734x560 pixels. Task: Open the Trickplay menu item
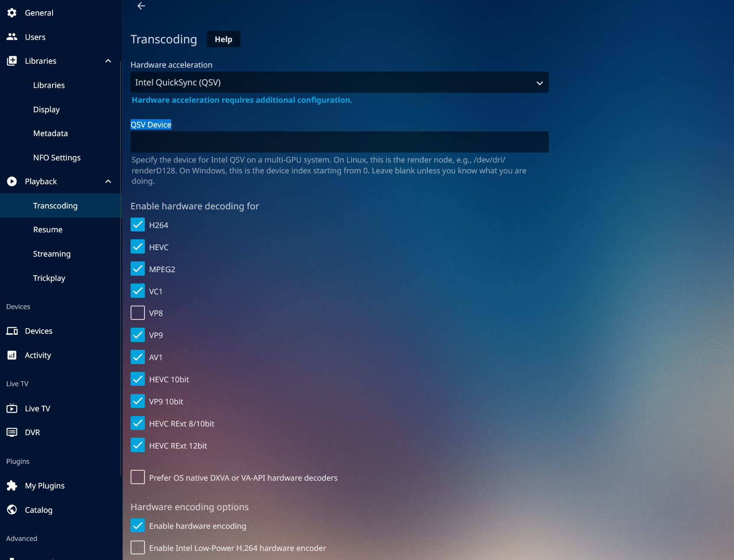click(49, 278)
